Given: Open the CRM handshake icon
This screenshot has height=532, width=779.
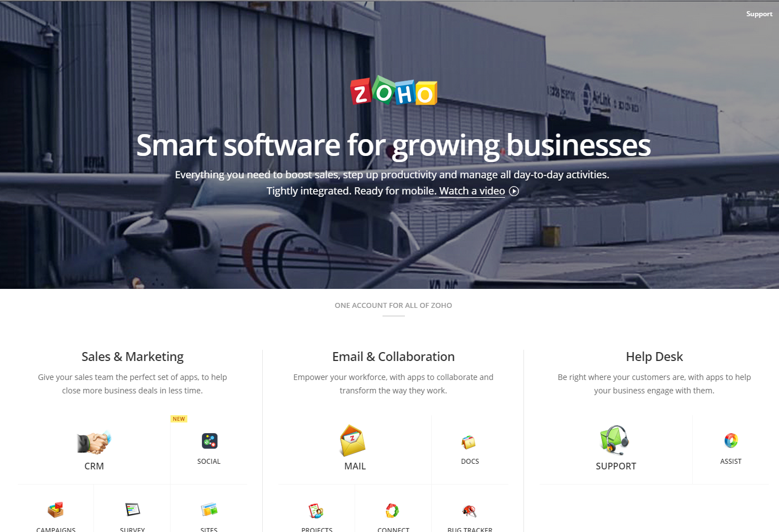Looking at the screenshot, I should point(94,443).
